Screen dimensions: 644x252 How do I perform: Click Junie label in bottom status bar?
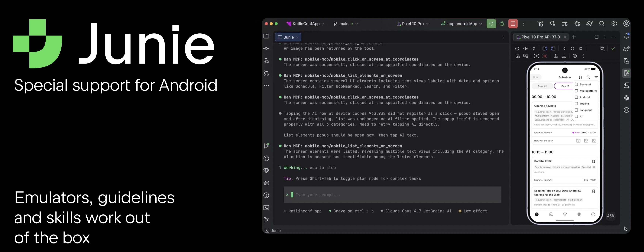click(x=273, y=231)
